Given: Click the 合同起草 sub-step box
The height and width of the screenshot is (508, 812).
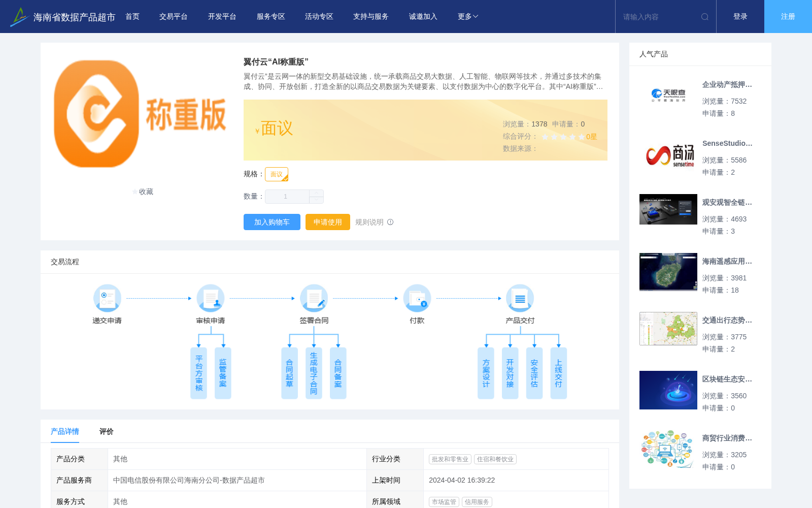Looking at the screenshot, I should click(x=289, y=373).
